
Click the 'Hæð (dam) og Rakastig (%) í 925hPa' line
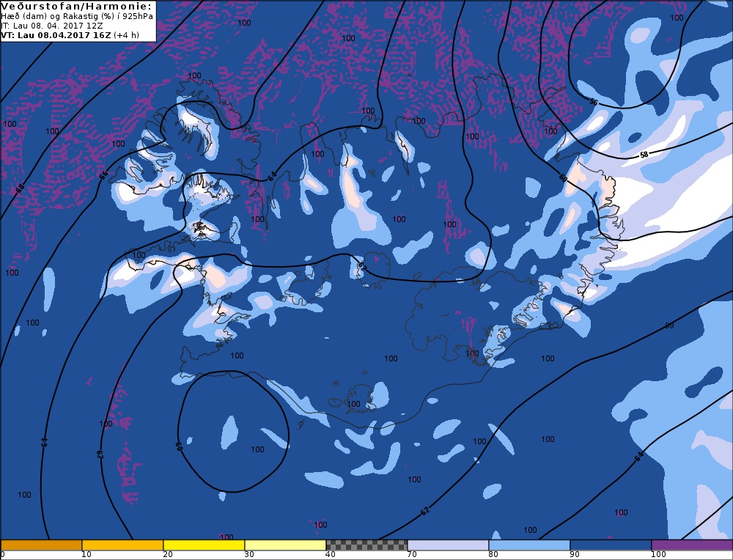pos(77,17)
